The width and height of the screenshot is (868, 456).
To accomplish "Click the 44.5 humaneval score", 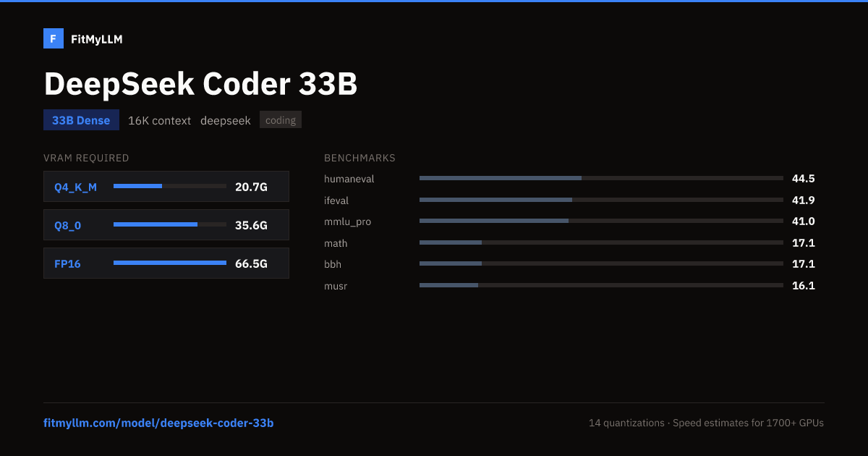I will 804,178.
